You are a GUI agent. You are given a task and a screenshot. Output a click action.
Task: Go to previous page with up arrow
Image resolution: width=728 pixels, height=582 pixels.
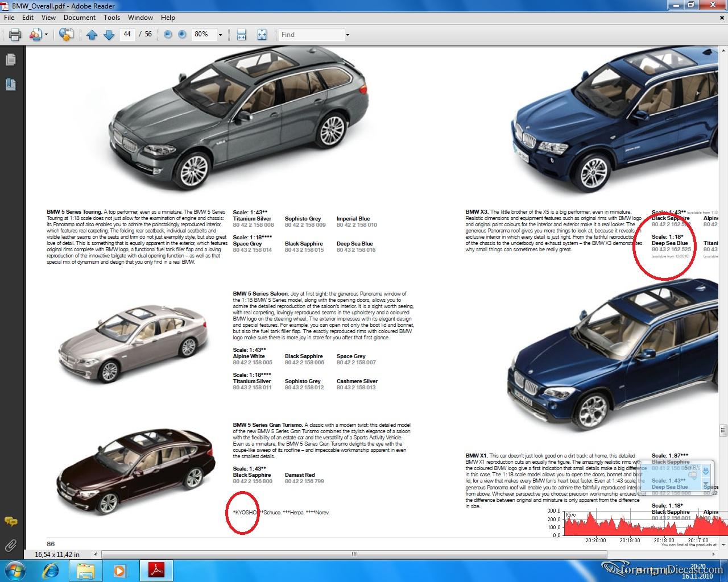92,35
